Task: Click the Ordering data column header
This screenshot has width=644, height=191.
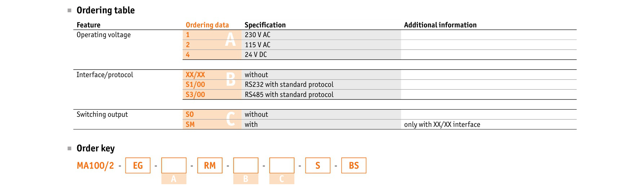Action: 207,25
